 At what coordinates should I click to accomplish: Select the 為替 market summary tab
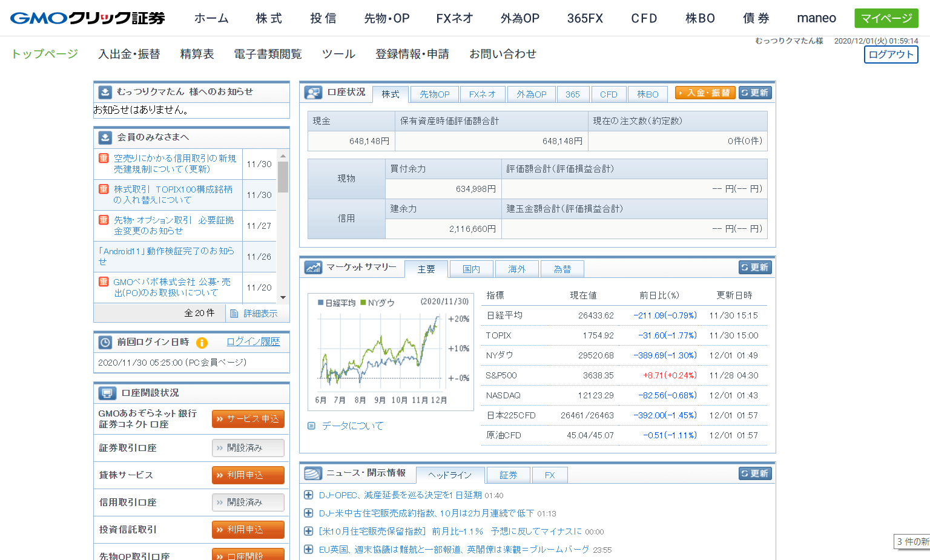562,269
